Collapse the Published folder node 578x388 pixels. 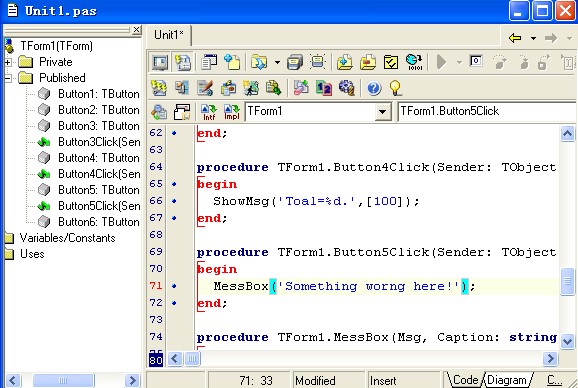(x=7, y=78)
